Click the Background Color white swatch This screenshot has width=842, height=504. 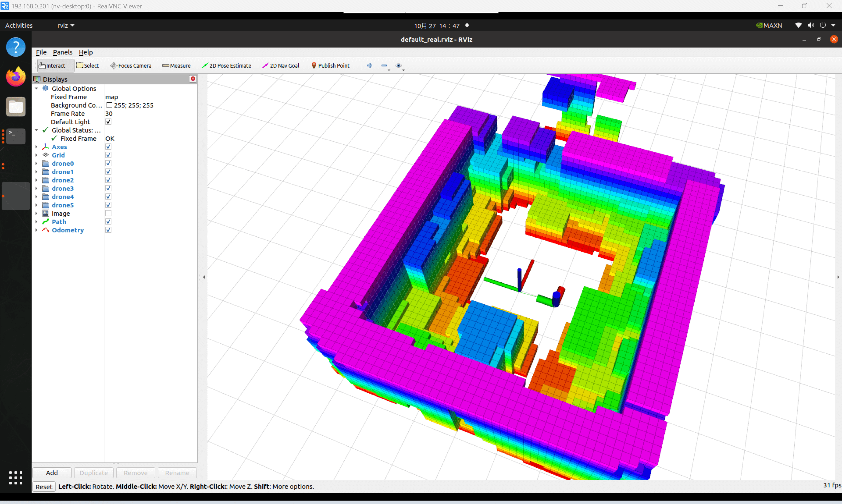[109, 105]
